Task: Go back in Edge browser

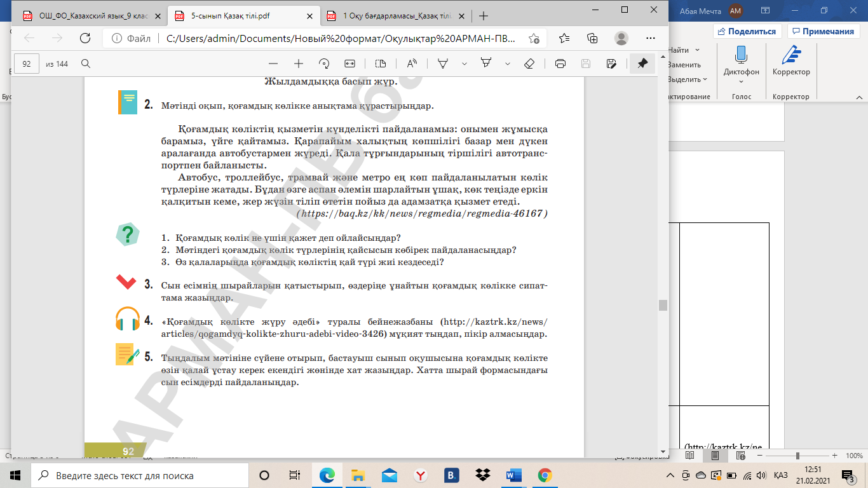Action: coord(29,38)
